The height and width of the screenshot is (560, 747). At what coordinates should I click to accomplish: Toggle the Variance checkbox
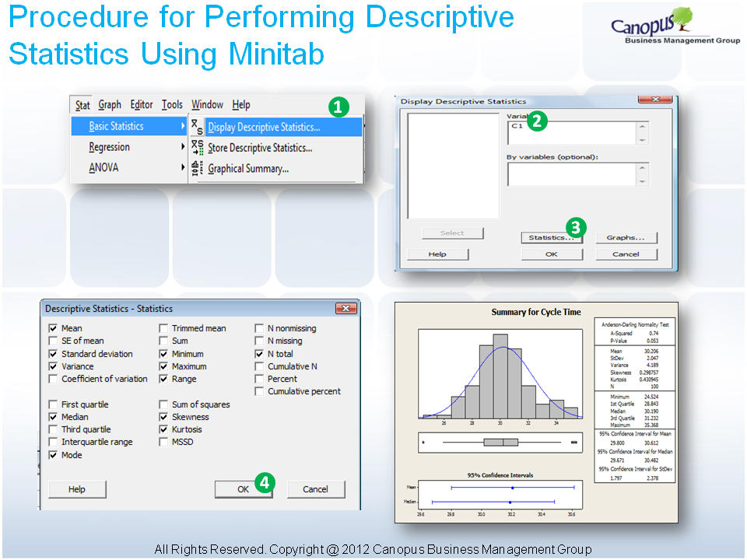[x=54, y=366]
